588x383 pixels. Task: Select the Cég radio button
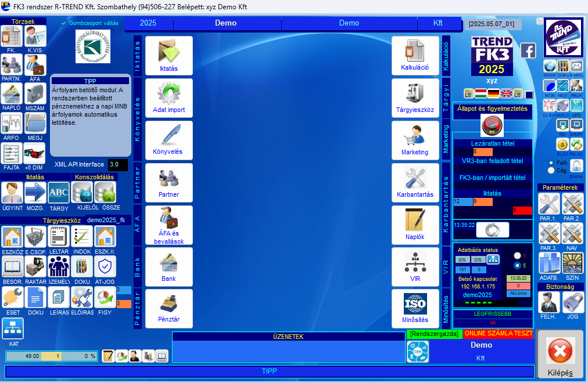(551, 171)
